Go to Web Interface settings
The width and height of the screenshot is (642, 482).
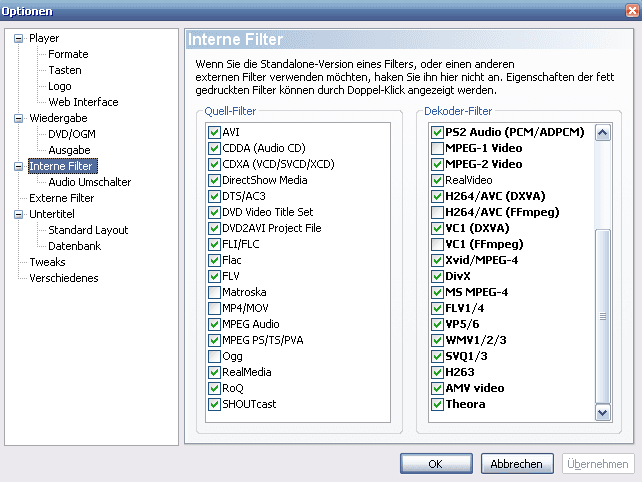point(83,102)
